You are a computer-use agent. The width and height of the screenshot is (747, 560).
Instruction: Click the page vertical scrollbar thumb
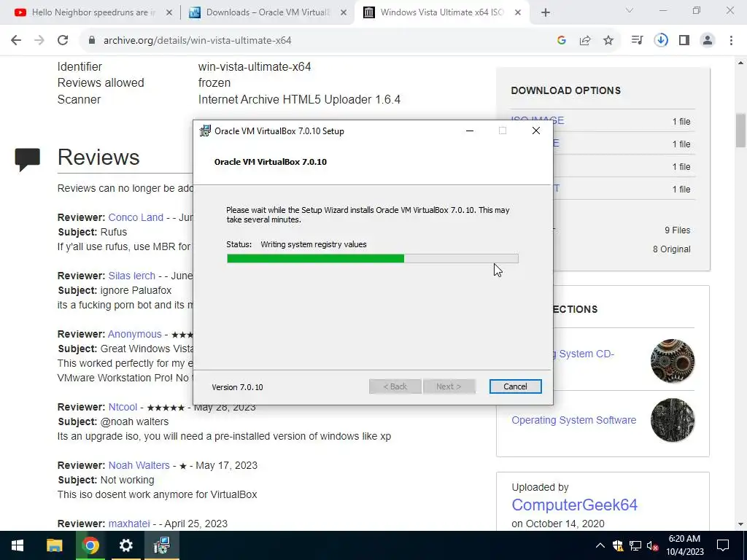[x=740, y=130]
